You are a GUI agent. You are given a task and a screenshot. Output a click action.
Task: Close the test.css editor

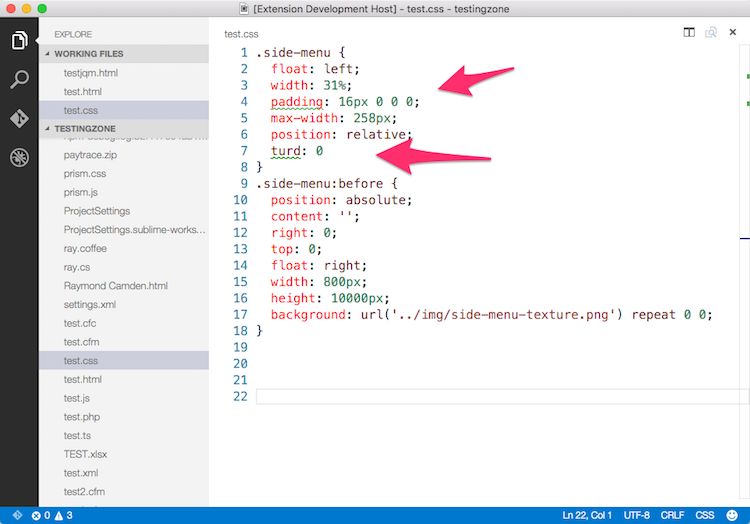tap(732, 32)
